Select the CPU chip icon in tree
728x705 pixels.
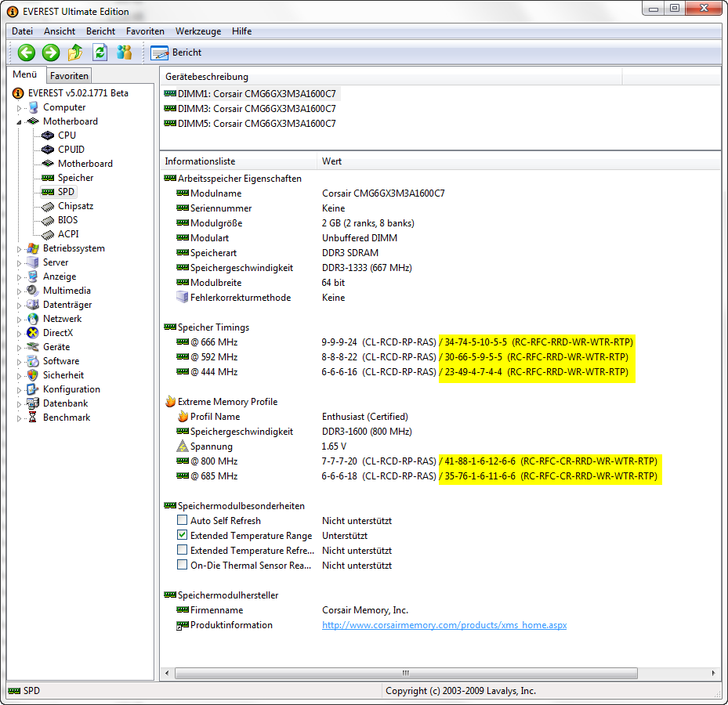pos(47,136)
